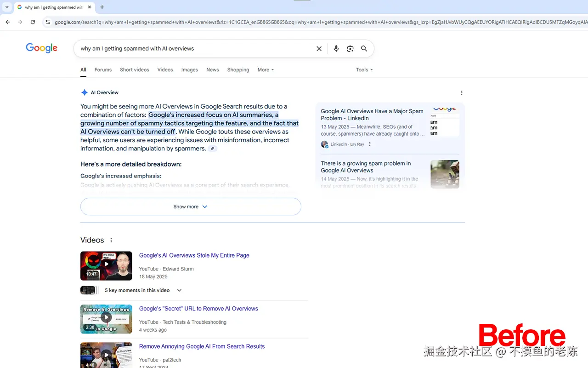The height and width of the screenshot is (368, 588).
Task: Open the More search filters dropdown
Action: [x=266, y=70]
